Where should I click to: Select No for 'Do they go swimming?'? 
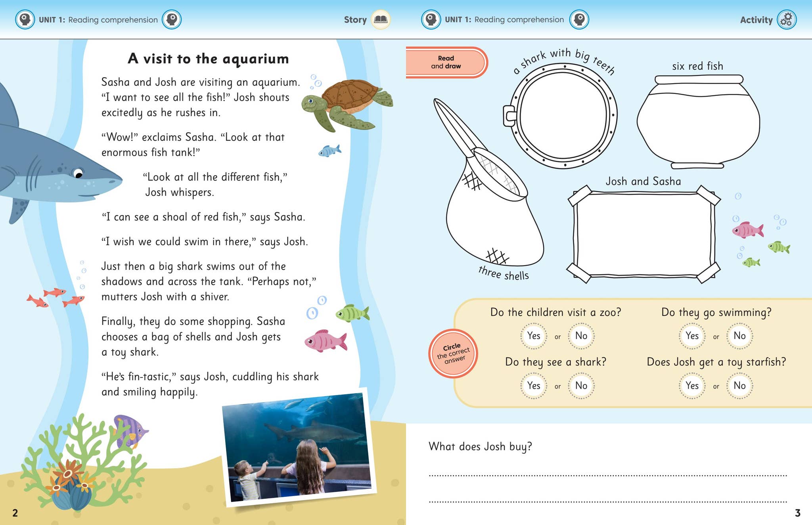(x=739, y=336)
